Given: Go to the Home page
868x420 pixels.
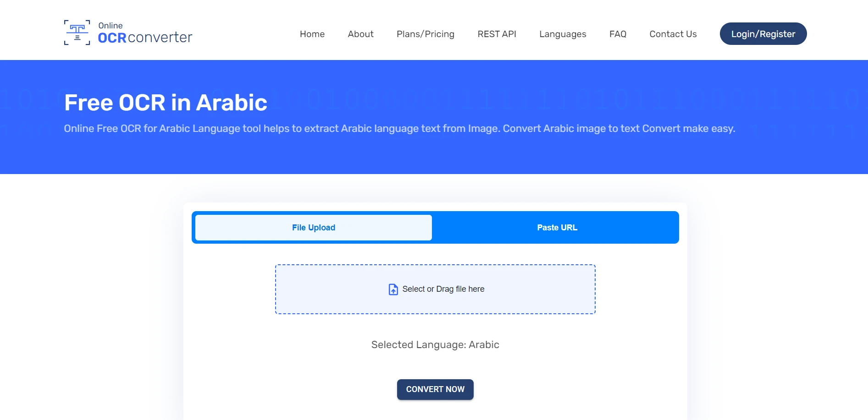Looking at the screenshot, I should 312,34.
